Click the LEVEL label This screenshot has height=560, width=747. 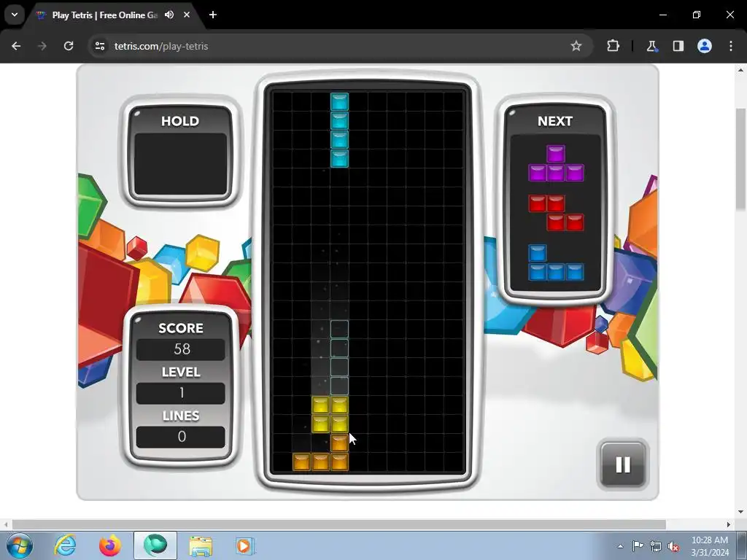(181, 372)
